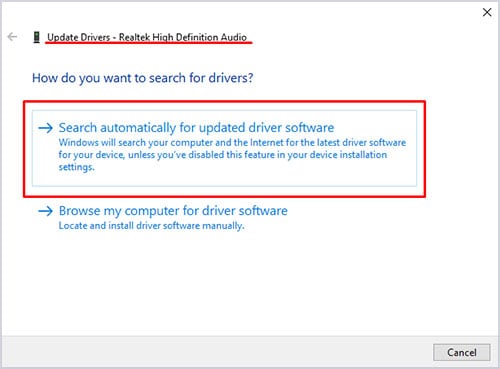Click the text 'Locate and install driver software manually.'
500x369 pixels.
(x=152, y=226)
